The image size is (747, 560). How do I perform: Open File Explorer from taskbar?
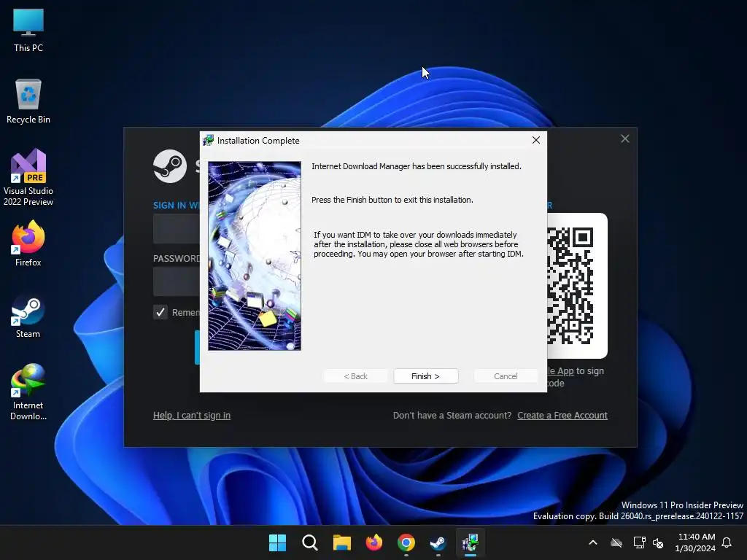coord(341,542)
